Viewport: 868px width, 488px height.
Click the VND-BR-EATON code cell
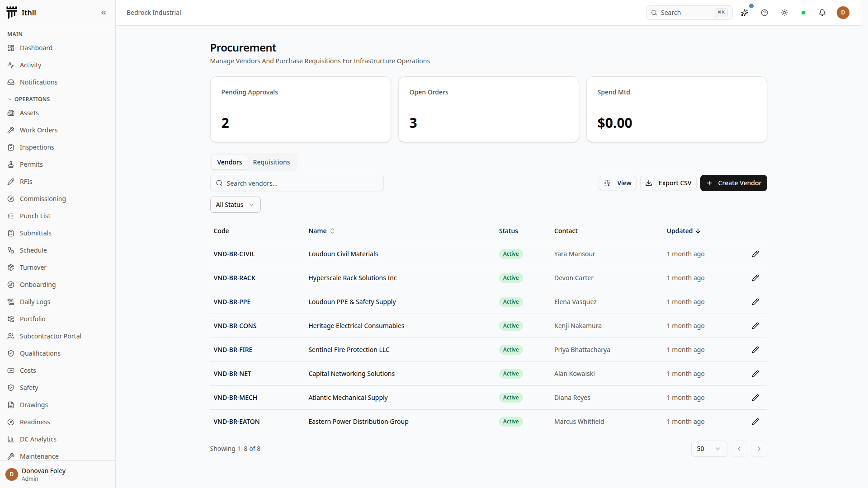tap(236, 422)
